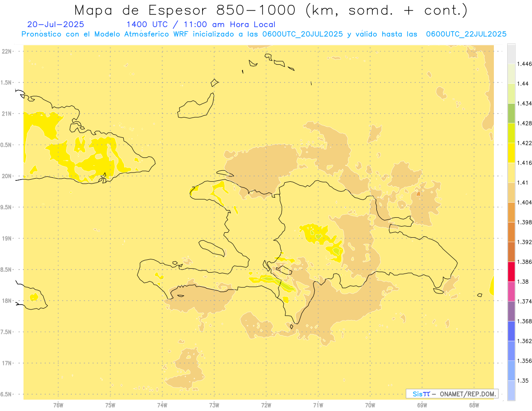
Task: Select the blue colorbar swatch between 1.362 and 1.368
Action: click(x=511, y=331)
